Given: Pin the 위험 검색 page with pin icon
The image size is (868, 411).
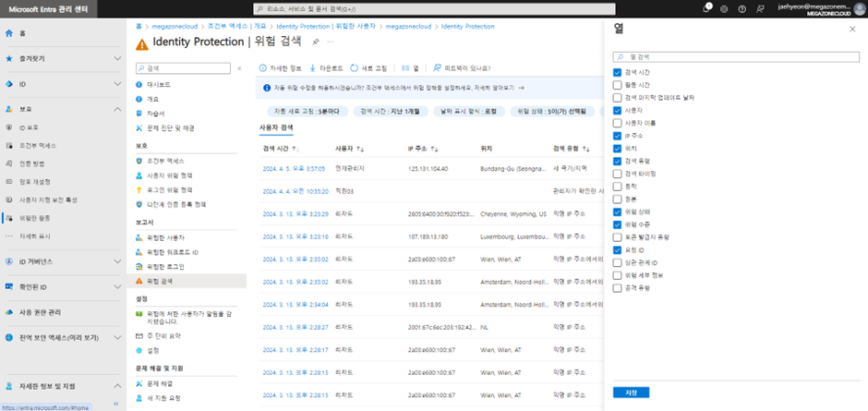Looking at the screenshot, I should point(315,42).
